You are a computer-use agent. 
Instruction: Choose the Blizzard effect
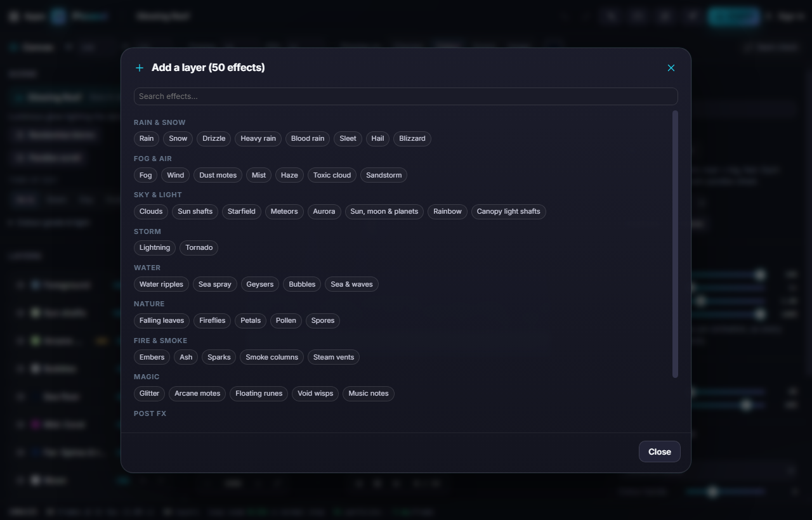(412, 139)
